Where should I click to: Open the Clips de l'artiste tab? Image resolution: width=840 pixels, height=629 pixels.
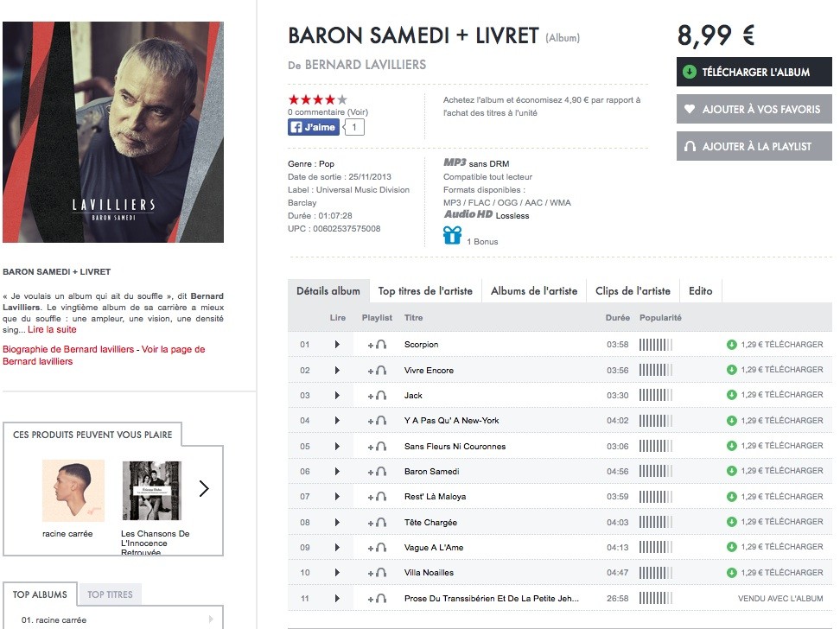(633, 291)
